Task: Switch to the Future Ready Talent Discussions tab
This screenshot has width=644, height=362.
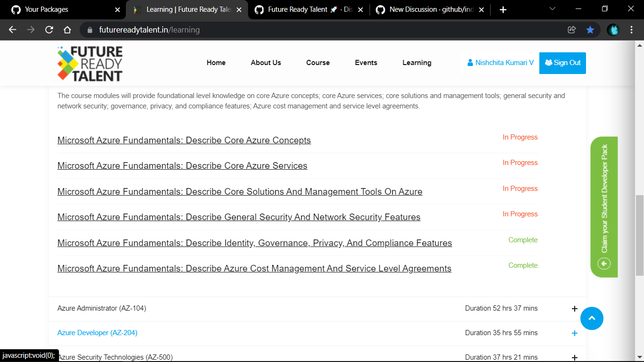Action: pos(309,9)
